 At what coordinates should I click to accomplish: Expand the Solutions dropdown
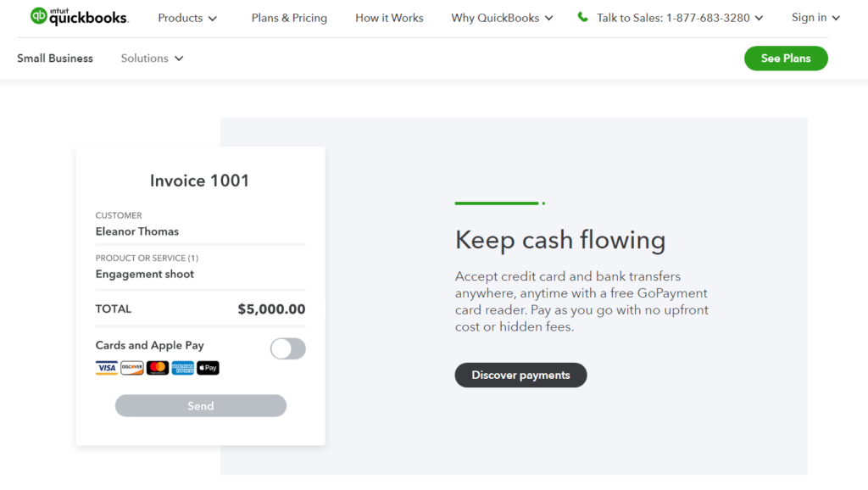tap(153, 58)
